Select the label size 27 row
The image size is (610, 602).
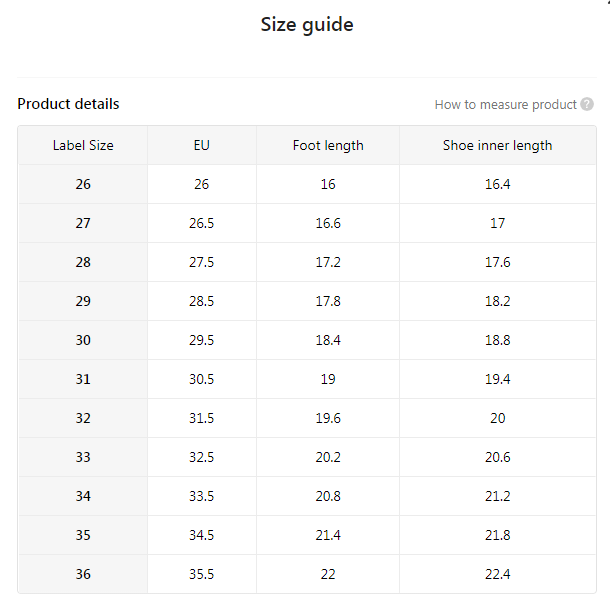[x=83, y=223]
